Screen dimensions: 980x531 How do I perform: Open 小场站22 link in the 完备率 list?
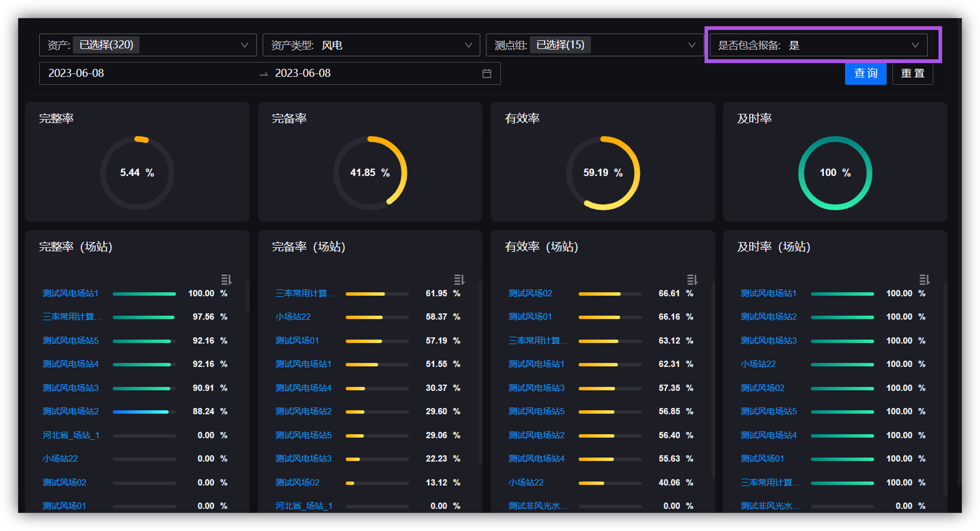[293, 317]
